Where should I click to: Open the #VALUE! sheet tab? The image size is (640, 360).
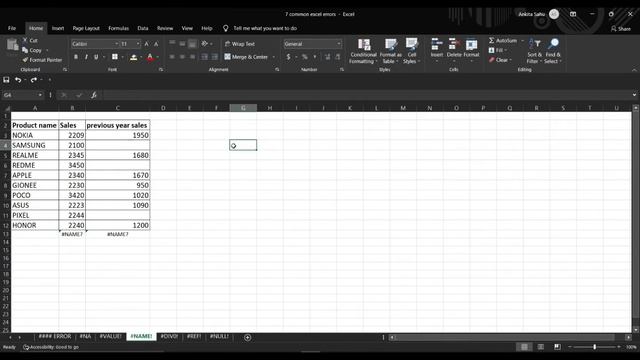111,336
